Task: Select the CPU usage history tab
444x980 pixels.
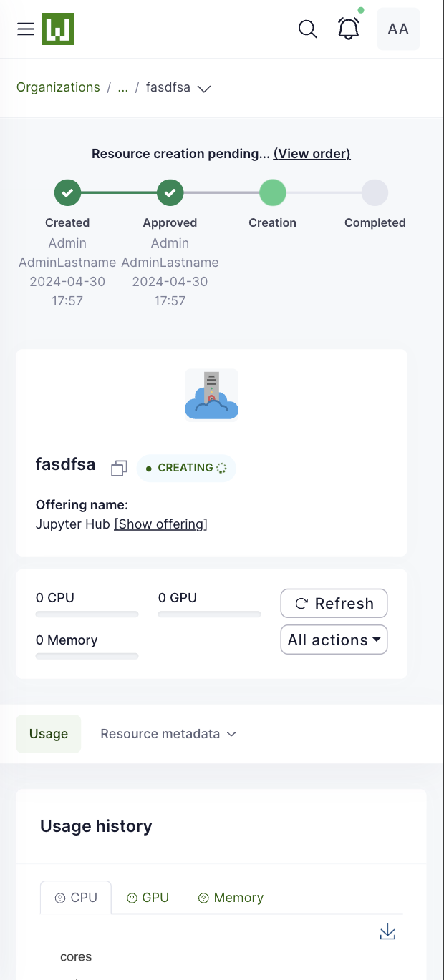Action: pos(76,898)
